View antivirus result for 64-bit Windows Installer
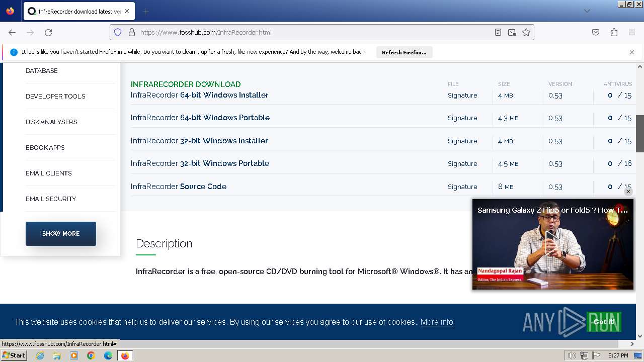Image resolution: width=644 pixels, height=362 pixels. pyautogui.click(x=619, y=95)
